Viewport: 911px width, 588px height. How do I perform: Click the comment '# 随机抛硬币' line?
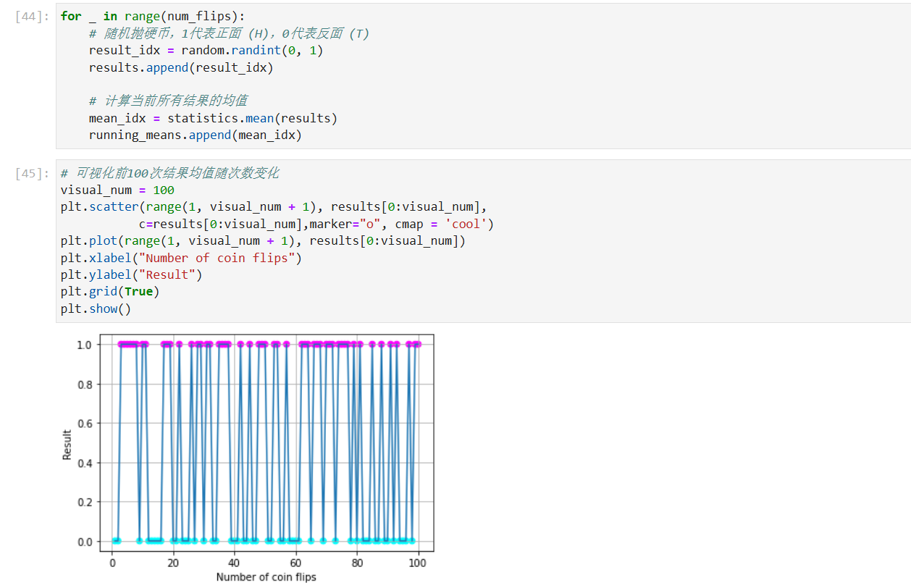coord(229,33)
